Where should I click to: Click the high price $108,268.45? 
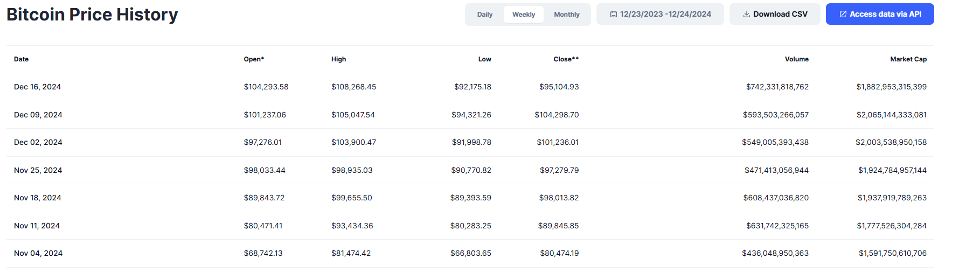[354, 87]
